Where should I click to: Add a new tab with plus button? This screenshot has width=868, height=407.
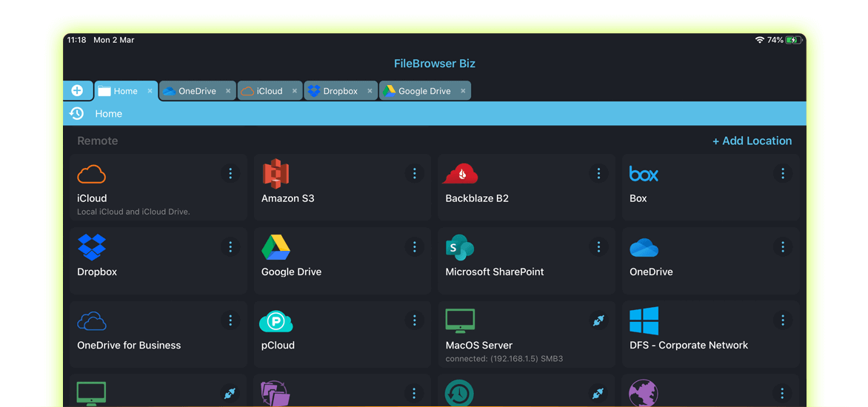pyautogui.click(x=77, y=91)
